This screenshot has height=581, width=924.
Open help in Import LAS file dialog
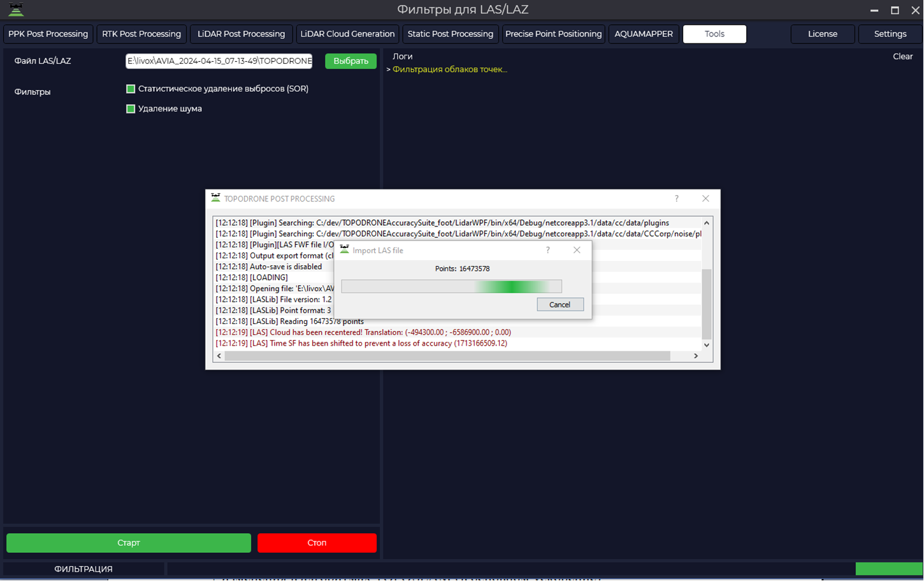(548, 250)
